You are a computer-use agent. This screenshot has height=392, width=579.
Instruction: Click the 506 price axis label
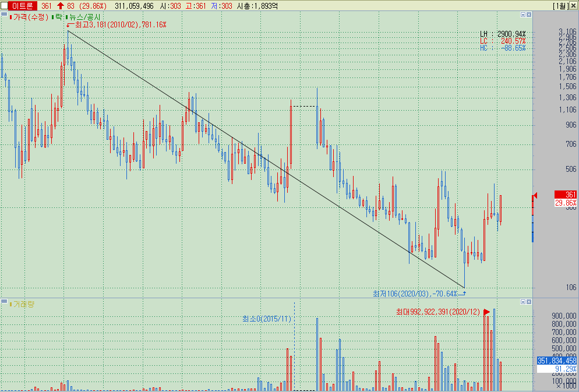[571, 169]
